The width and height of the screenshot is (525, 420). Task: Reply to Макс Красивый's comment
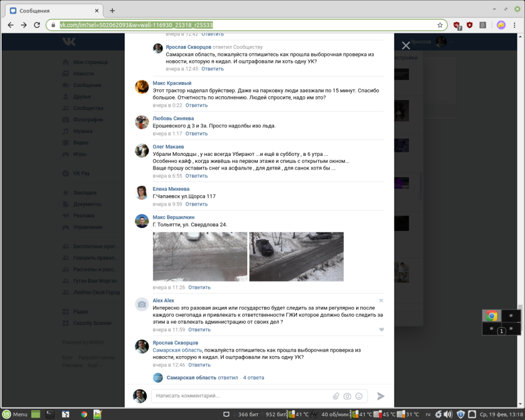[x=196, y=105]
